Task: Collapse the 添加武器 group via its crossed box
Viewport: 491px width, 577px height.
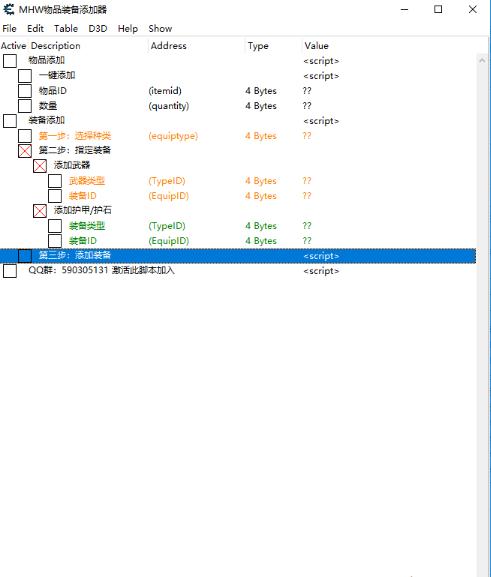Action: click(40, 166)
